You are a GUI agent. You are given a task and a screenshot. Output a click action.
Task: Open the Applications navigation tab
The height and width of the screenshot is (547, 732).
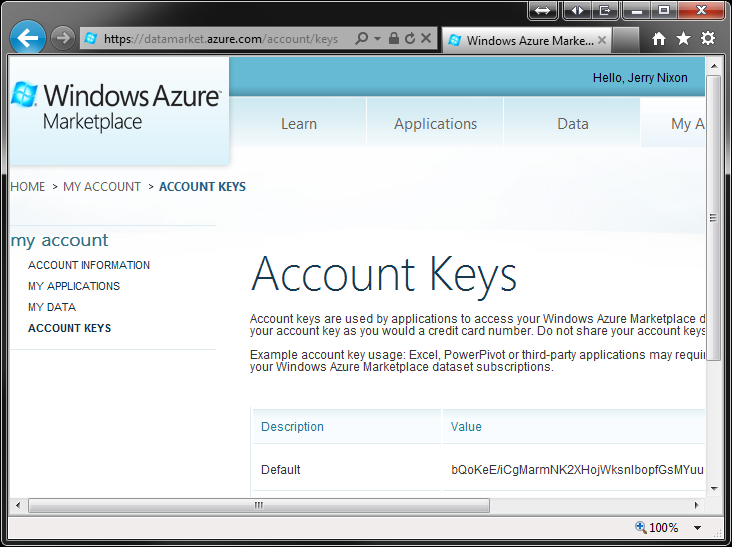tap(436, 124)
